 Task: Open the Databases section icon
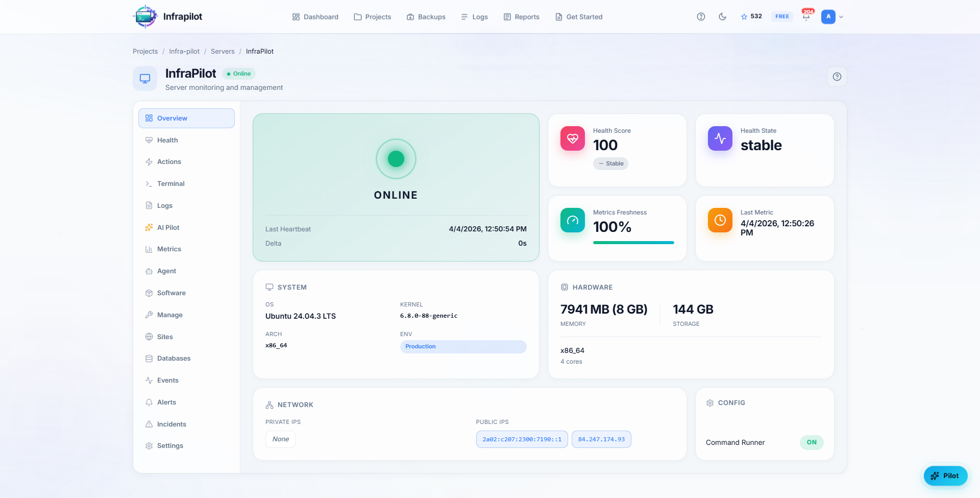pos(149,358)
